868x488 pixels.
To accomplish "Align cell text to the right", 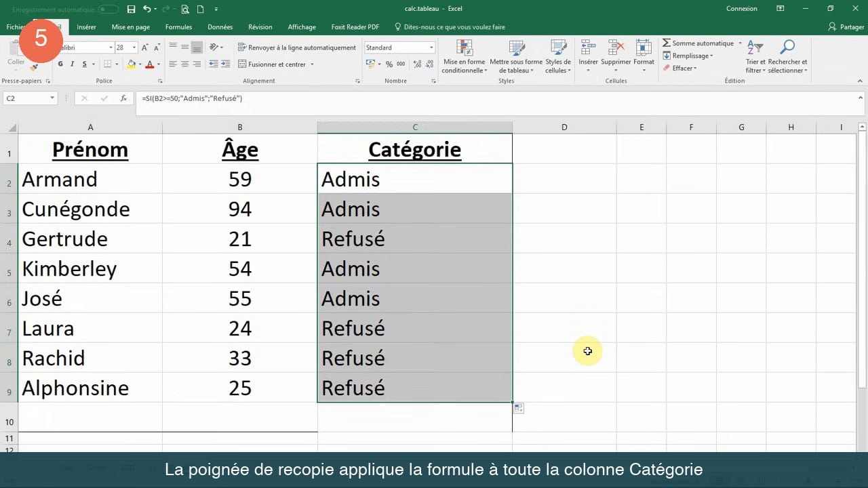I will [197, 64].
